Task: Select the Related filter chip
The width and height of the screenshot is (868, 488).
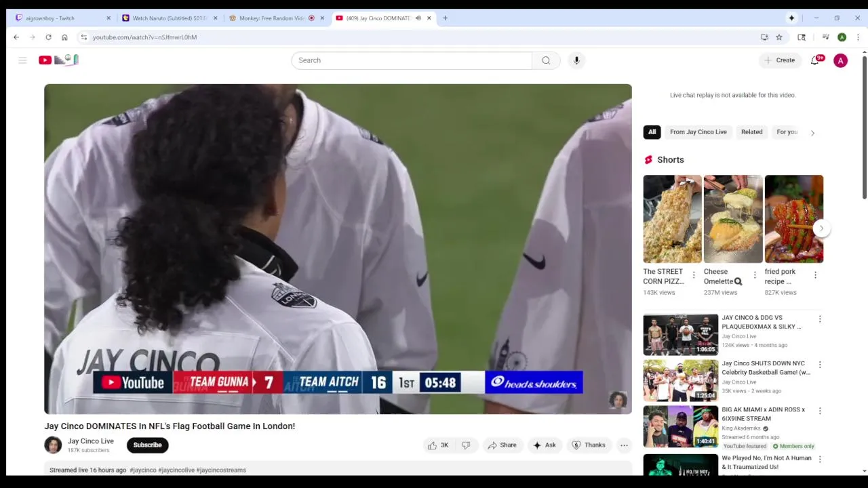Action: coord(751,132)
